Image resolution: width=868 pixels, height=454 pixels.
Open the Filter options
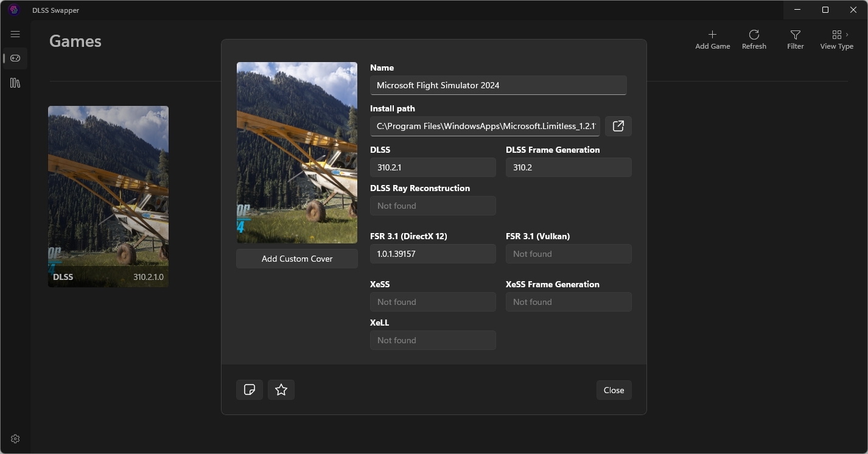click(x=795, y=40)
